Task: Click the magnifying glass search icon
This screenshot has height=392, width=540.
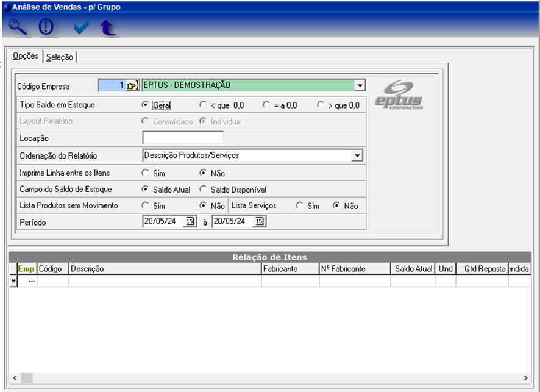Action: 19,27
